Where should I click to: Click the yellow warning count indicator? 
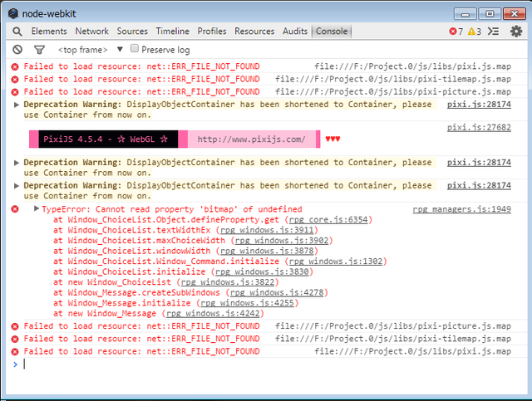pos(475,32)
